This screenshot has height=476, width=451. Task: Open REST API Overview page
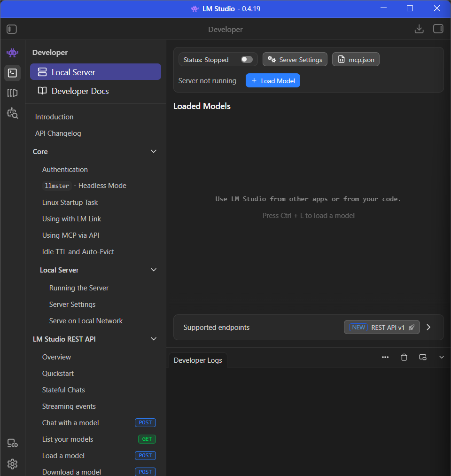[x=56, y=357]
